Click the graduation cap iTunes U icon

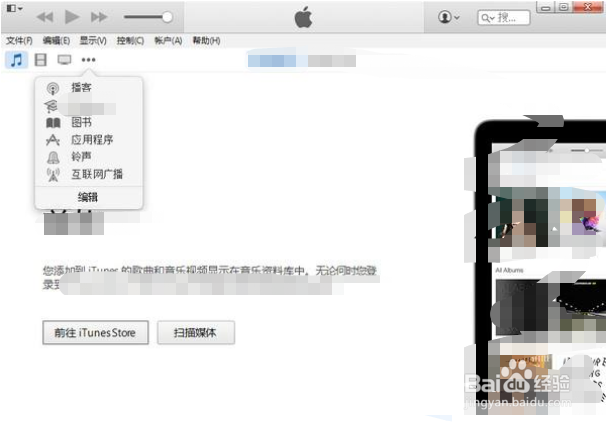click(x=51, y=106)
